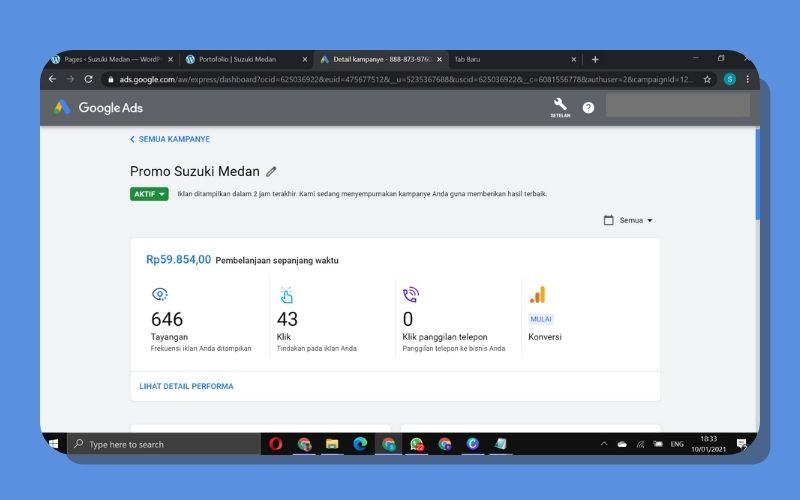Click the Tayangan eye icon
Screen dimensions: 800x500
coord(160,294)
